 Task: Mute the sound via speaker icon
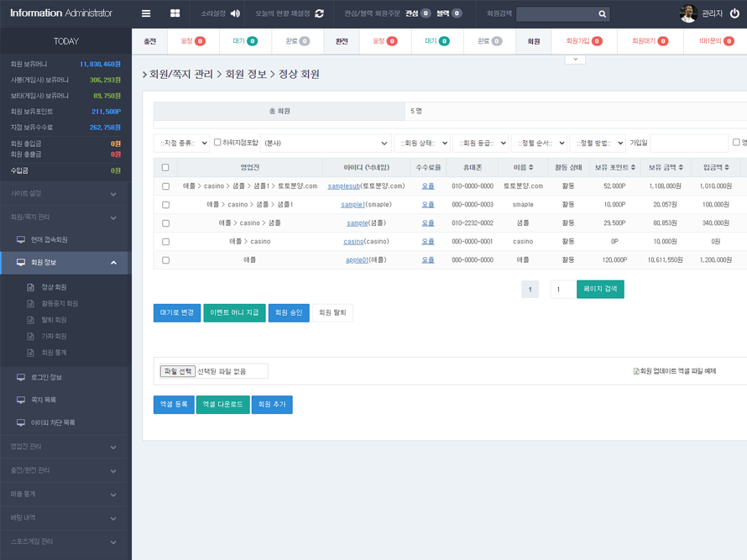[235, 13]
